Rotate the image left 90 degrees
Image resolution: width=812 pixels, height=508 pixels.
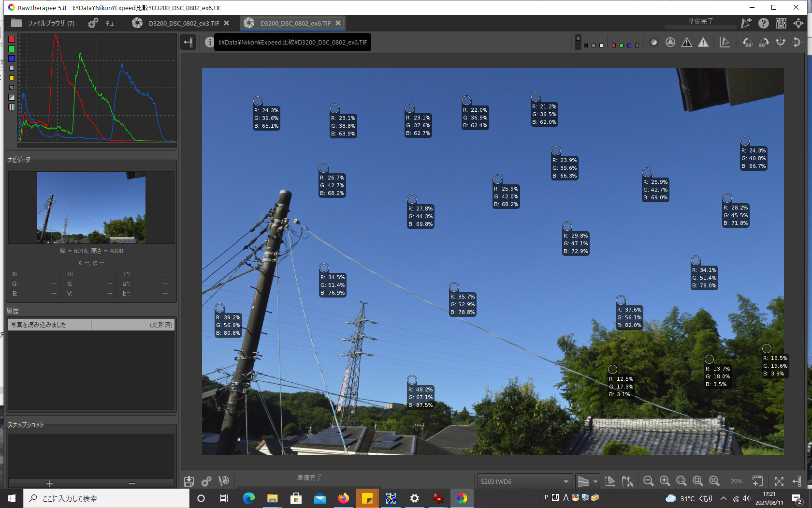pyautogui.click(x=748, y=42)
